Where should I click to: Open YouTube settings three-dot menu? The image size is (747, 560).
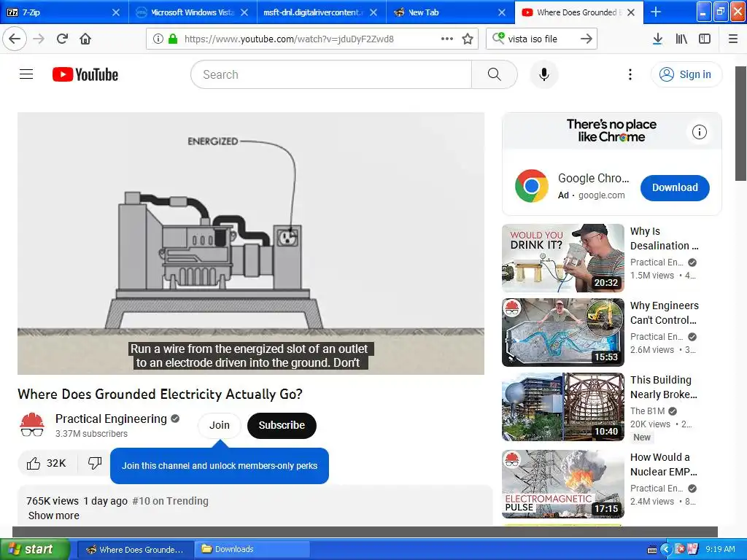click(x=630, y=74)
